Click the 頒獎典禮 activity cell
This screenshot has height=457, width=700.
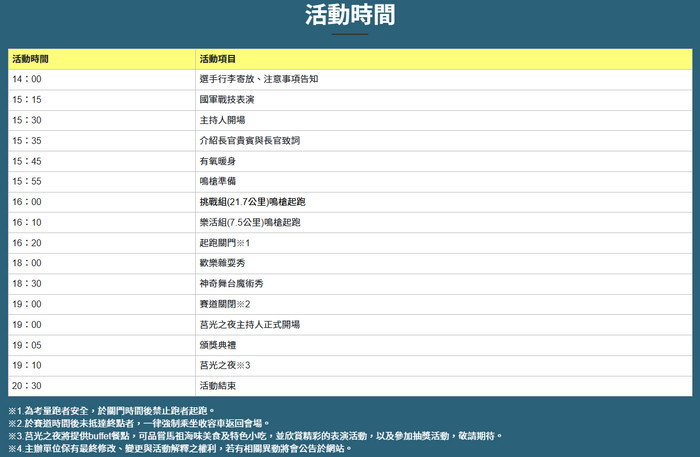click(217, 345)
